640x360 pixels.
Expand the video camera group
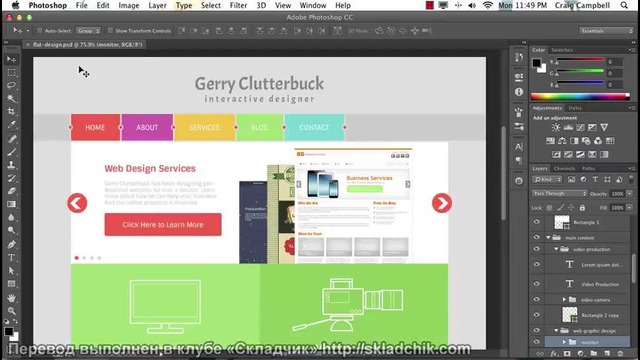[x=564, y=299]
